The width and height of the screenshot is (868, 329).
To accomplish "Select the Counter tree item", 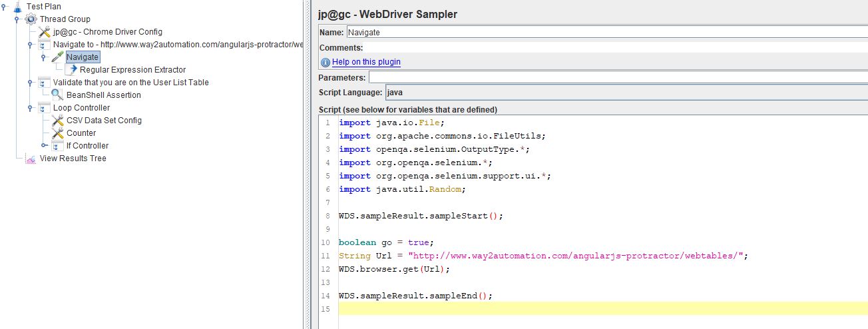I will (x=81, y=133).
